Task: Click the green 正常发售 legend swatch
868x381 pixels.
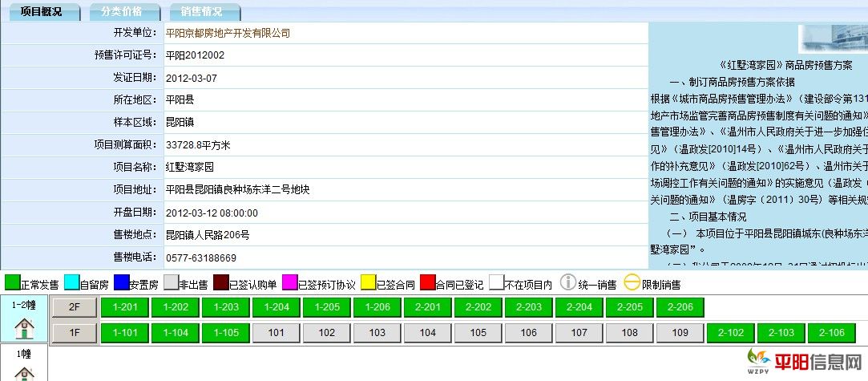Action: (x=12, y=282)
